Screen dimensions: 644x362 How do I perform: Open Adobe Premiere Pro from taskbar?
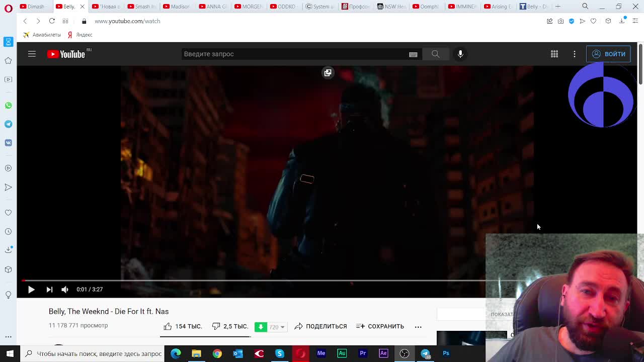pyautogui.click(x=363, y=353)
